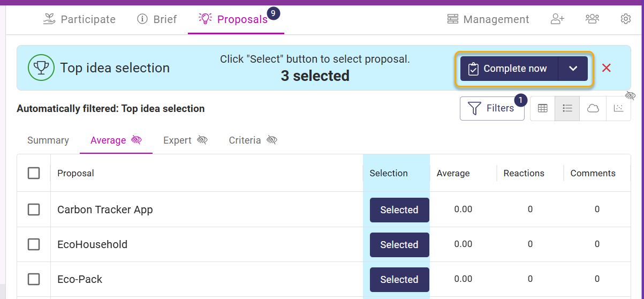Switch to list view
This screenshot has width=644, height=299.
pyautogui.click(x=567, y=108)
